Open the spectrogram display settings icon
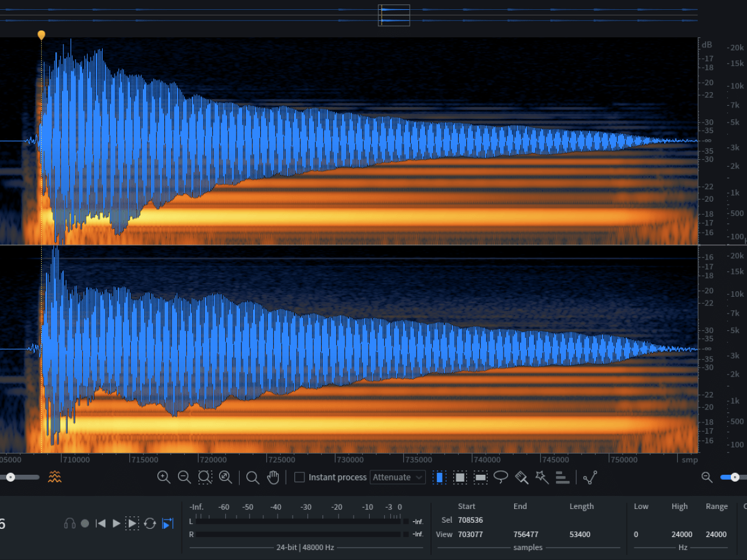This screenshot has height=560, width=747. (x=55, y=477)
